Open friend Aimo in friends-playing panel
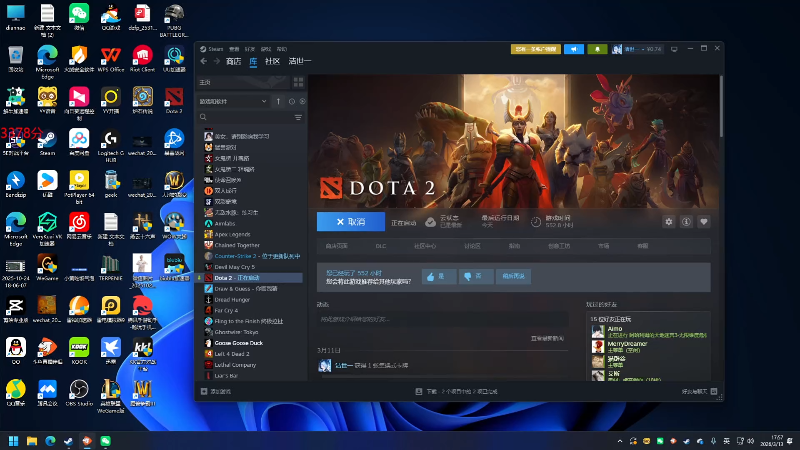This screenshot has height=450, width=800. [x=649, y=332]
